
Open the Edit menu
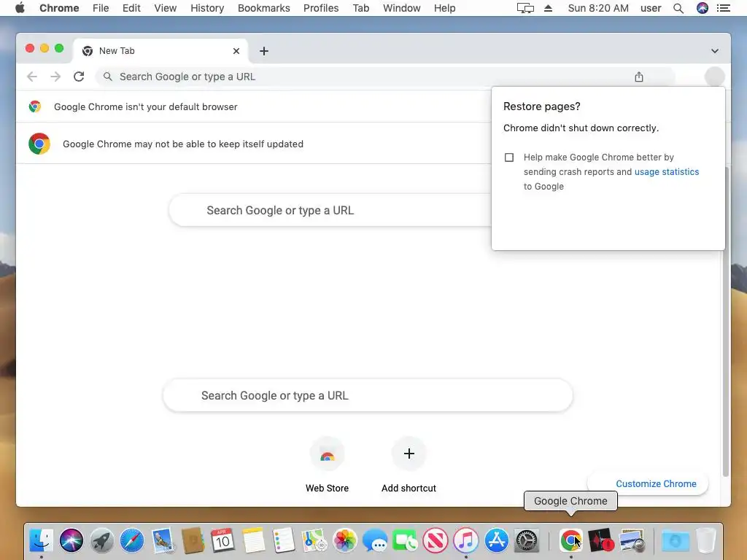click(x=131, y=8)
